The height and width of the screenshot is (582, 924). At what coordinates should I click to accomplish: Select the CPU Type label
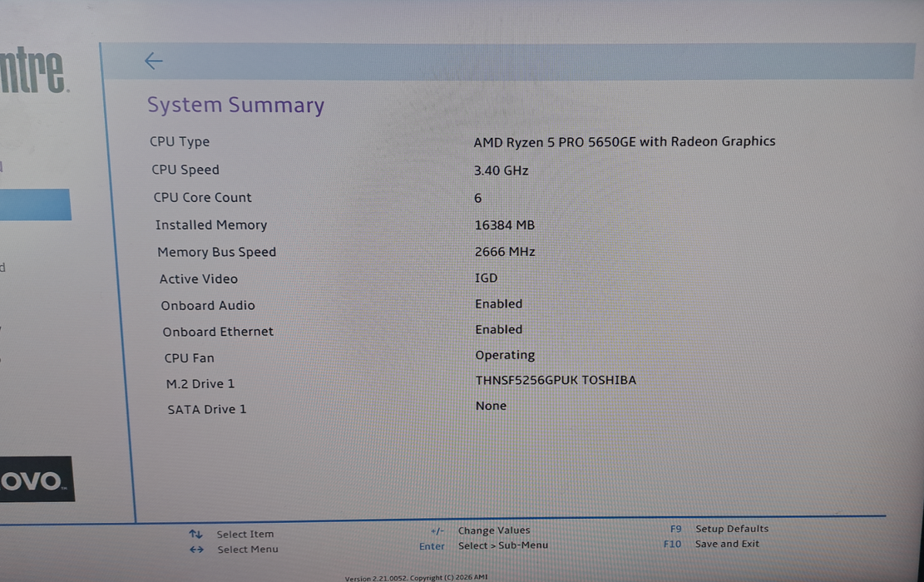click(x=180, y=142)
